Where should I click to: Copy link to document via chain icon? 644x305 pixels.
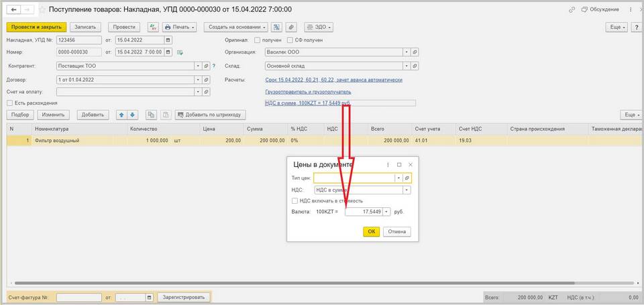coord(572,9)
